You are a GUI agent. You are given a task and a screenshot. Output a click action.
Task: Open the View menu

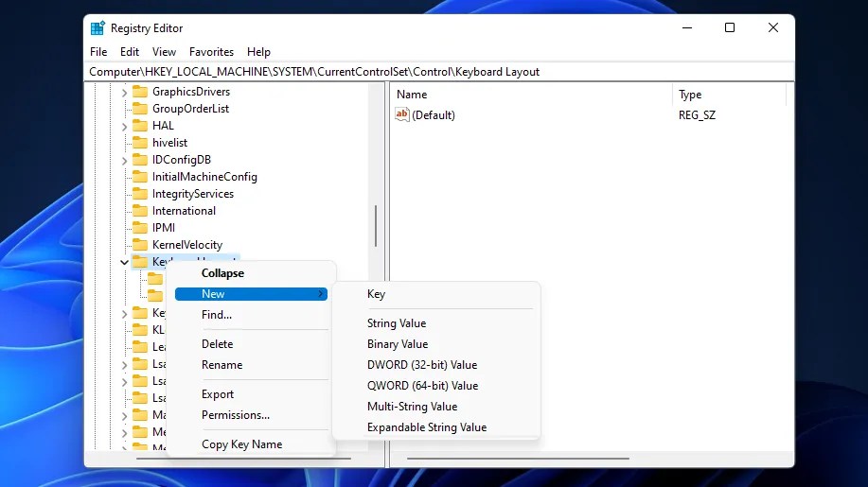point(164,52)
